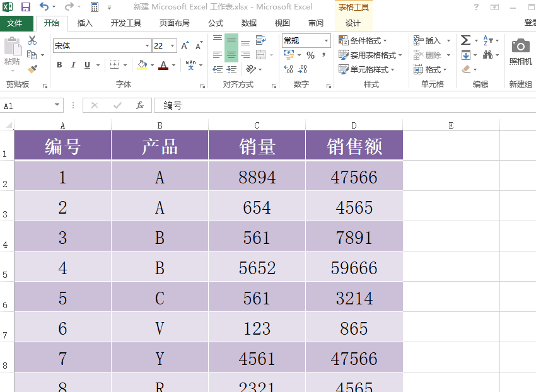The image size is (536, 392).
Task: Toggle bold formatting
Action: pos(59,64)
